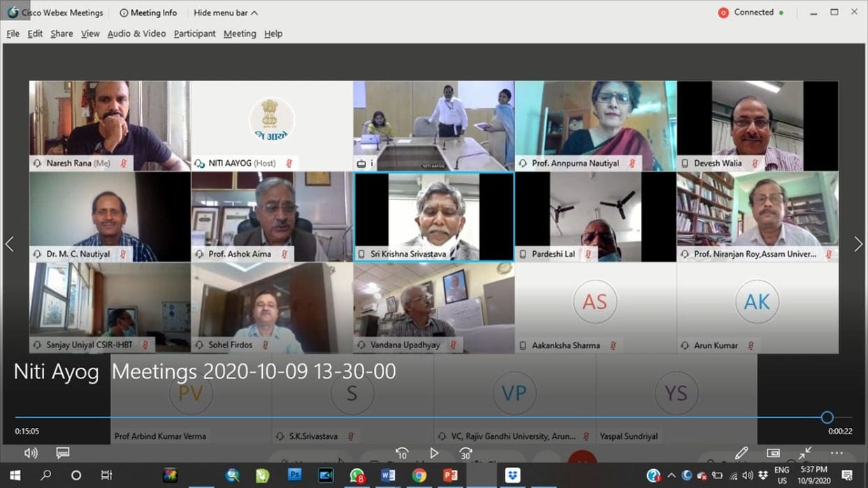
Task: Click the muted mic icon beside Sohel Firdos
Action: [x=266, y=345]
